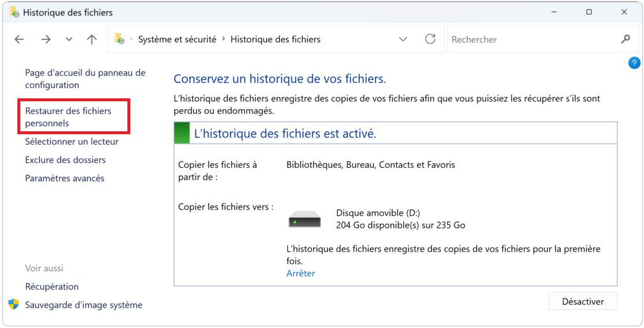The height and width of the screenshot is (328, 644).
Task: Open the Récupération link
Action: (x=52, y=286)
